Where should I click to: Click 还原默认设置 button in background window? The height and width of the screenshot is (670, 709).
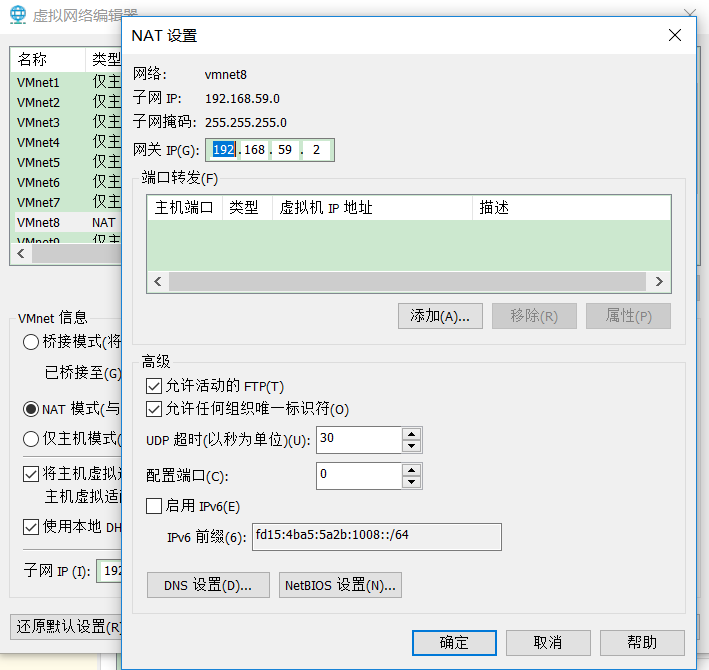click(x=66, y=627)
